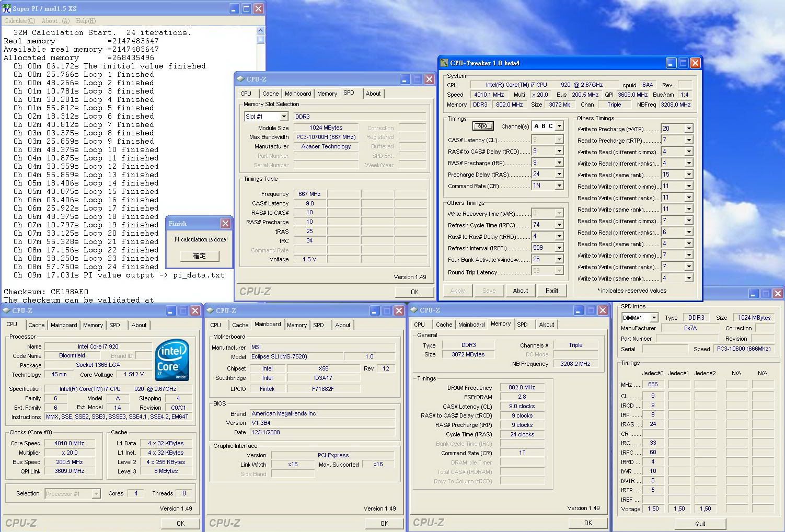Expand the Slot #1 memory slot dropdown

(284, 117)
